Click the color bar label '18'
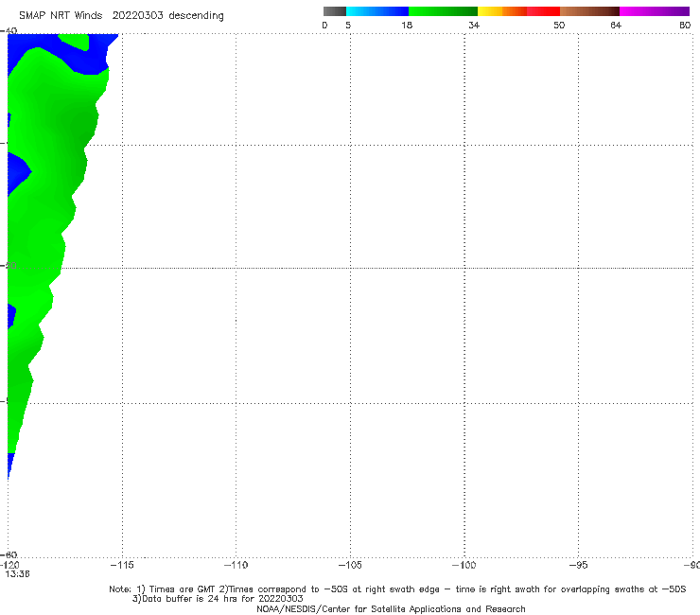This screenshot has width=700, height=615. tap(407, 25)
